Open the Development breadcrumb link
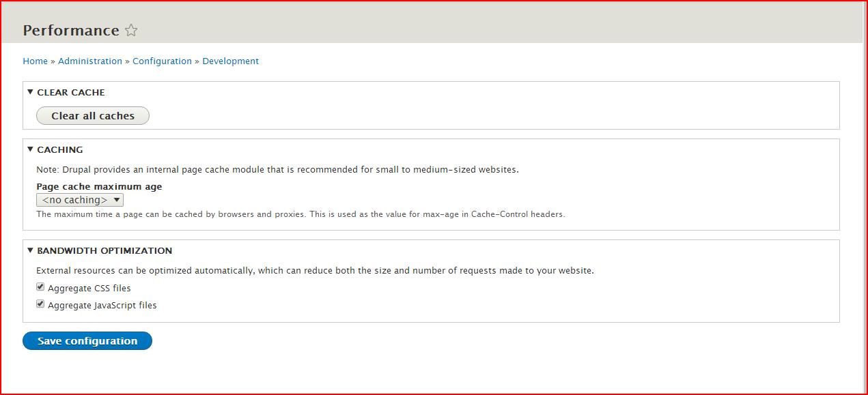This screenshot has width=868, height=395. [x=230, y=61]
